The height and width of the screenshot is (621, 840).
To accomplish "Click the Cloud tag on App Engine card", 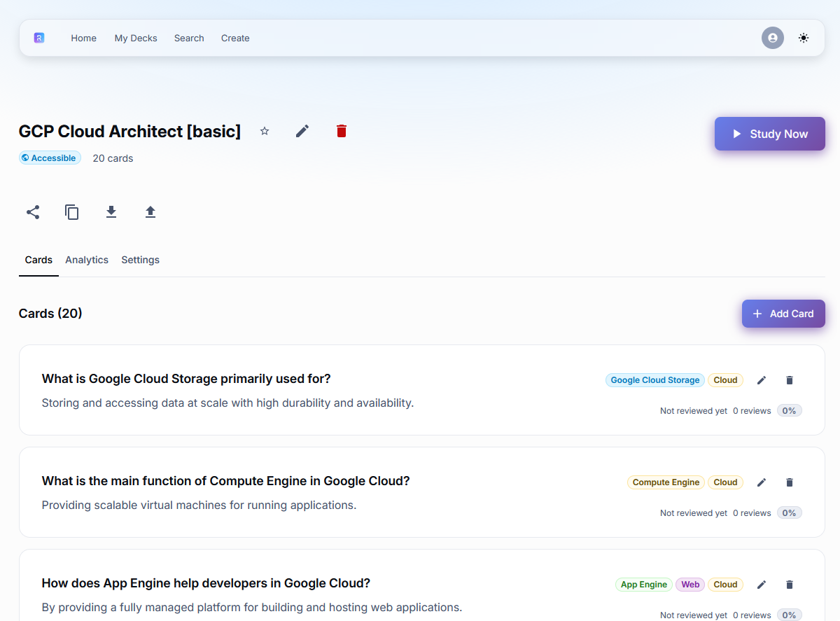I will pyautogui.click(x=725, y=585).
